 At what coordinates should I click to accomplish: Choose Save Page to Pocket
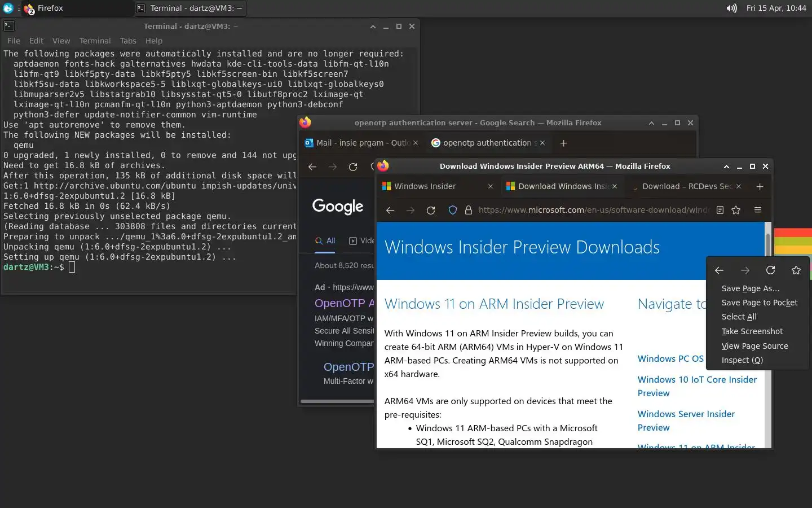[x=757, y=303]
